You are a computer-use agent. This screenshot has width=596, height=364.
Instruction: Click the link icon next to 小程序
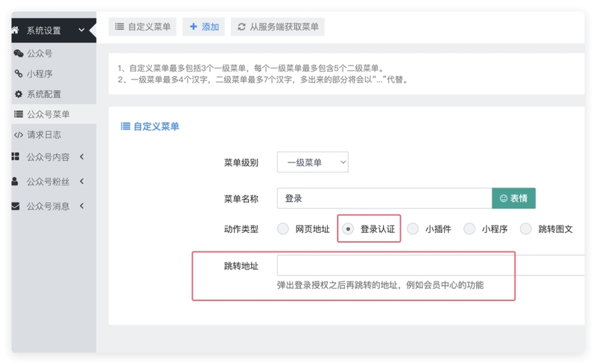[x=19, y=74]
